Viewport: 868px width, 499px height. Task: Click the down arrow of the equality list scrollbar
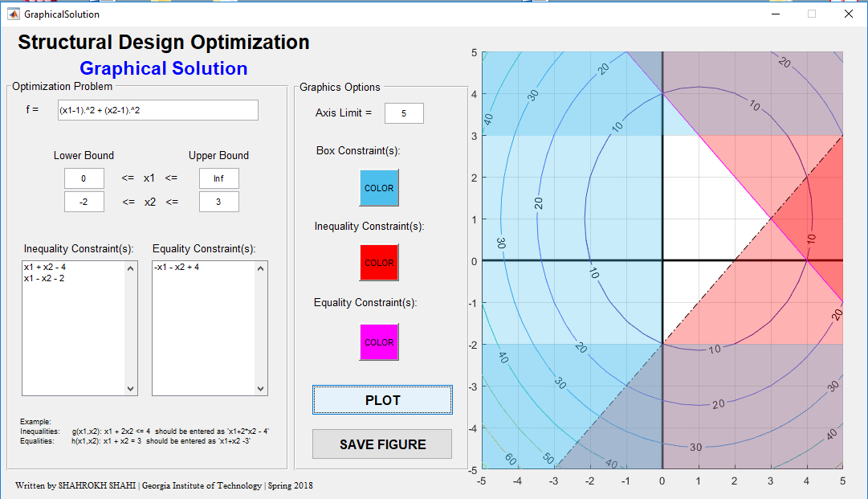(x=261, y=388)
